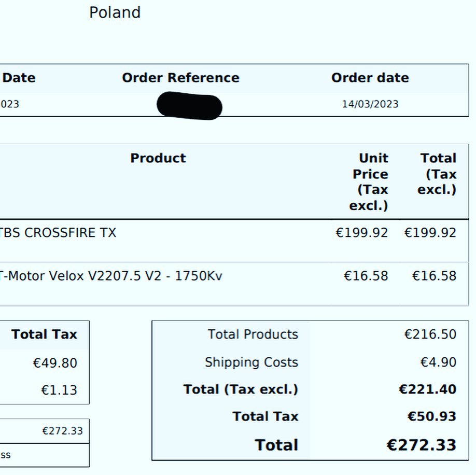Click the Unit Price (Tax excl.) header
Screen dimensions: 476x475
pos(369,181)
